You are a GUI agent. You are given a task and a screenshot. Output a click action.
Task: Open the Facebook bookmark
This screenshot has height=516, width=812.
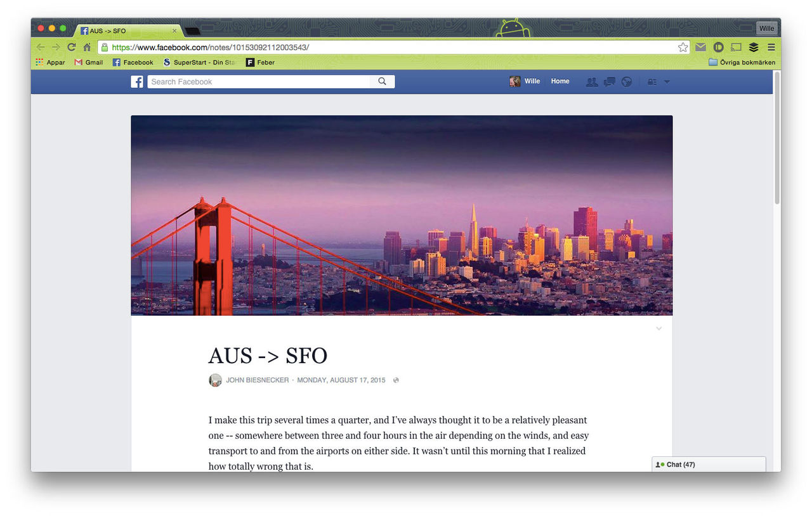pyautogui.click(x=133, y=62)
